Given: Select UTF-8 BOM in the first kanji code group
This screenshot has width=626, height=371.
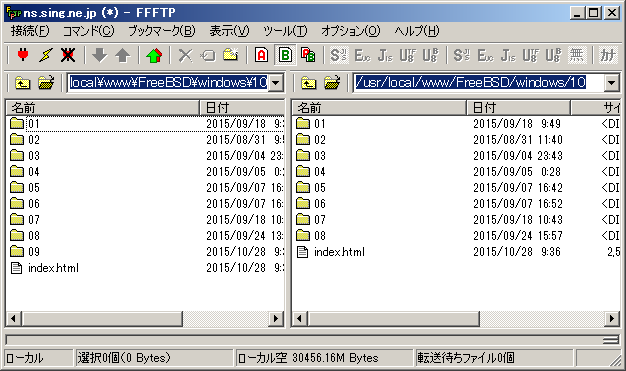Looking at the screenshot, I should (431, 55).
